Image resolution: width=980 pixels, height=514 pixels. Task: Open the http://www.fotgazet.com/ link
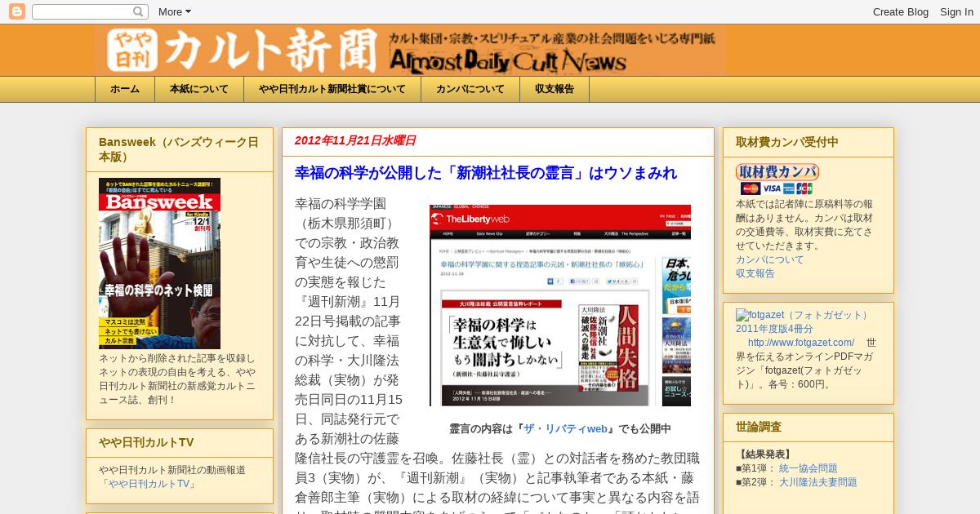(801, 343)
